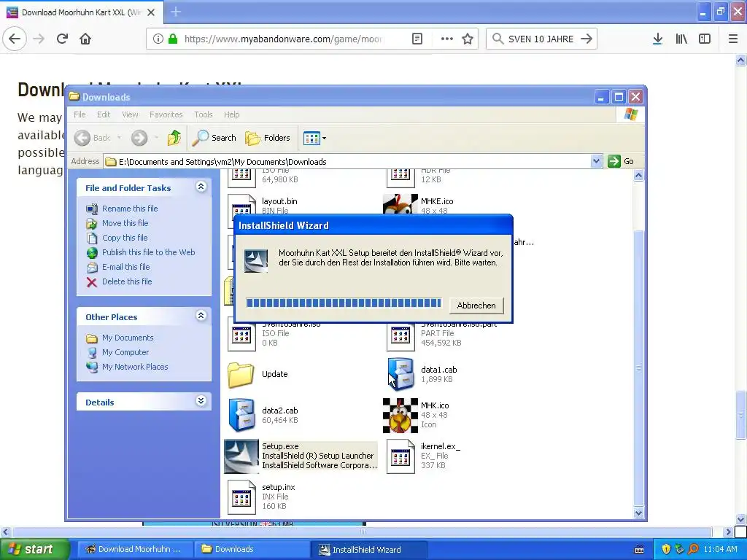The image size is (747, 560).
Task: Open Search in Downloads toolbar
Action: pyautogui.click(x=214, y=138)
